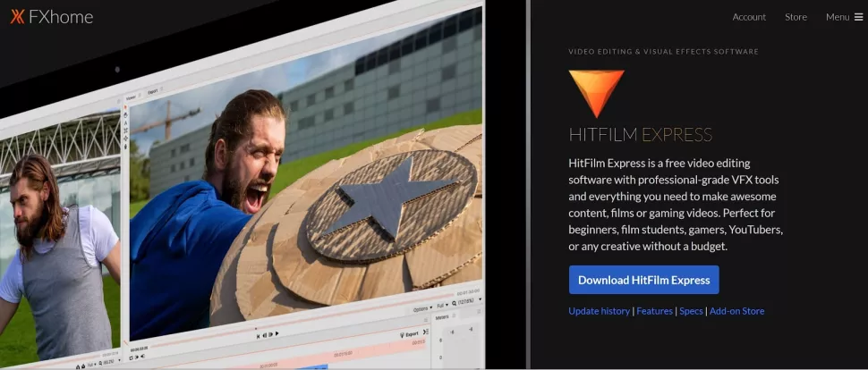Go to the Store menu item
The height and width of the screenshot is (370, 868).
(796, 17)
